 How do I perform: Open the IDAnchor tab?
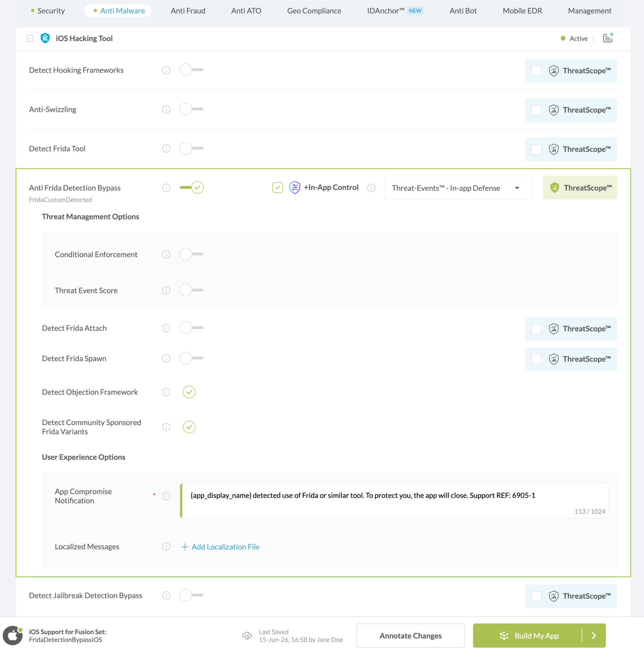click(395, 11)
